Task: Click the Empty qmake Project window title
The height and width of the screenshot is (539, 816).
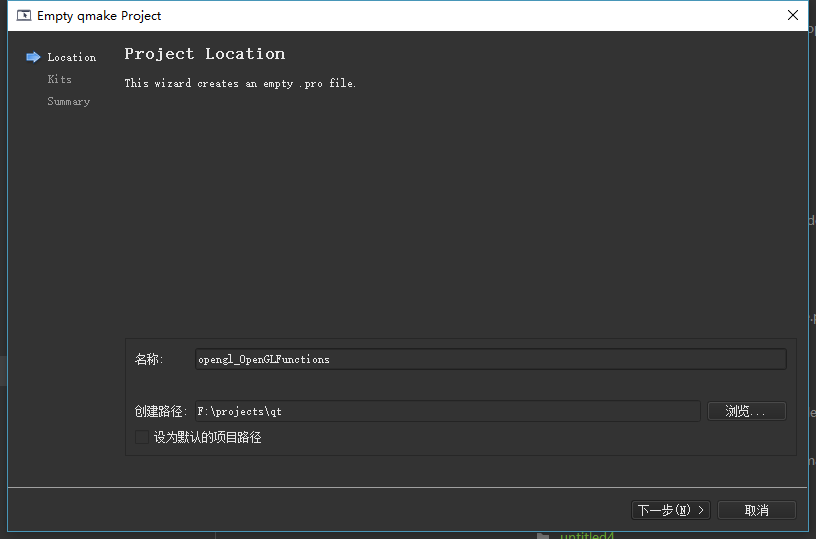Action: 99,16
